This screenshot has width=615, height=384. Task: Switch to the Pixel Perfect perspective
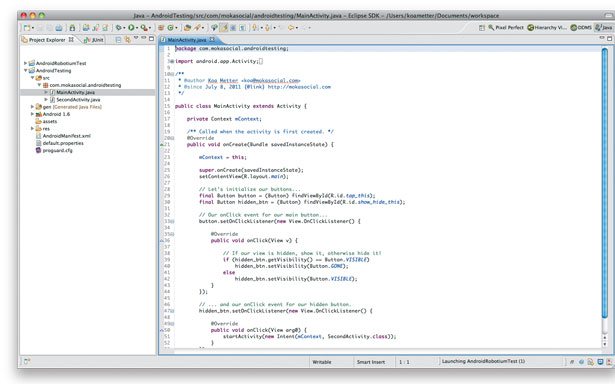coord(506,27)
